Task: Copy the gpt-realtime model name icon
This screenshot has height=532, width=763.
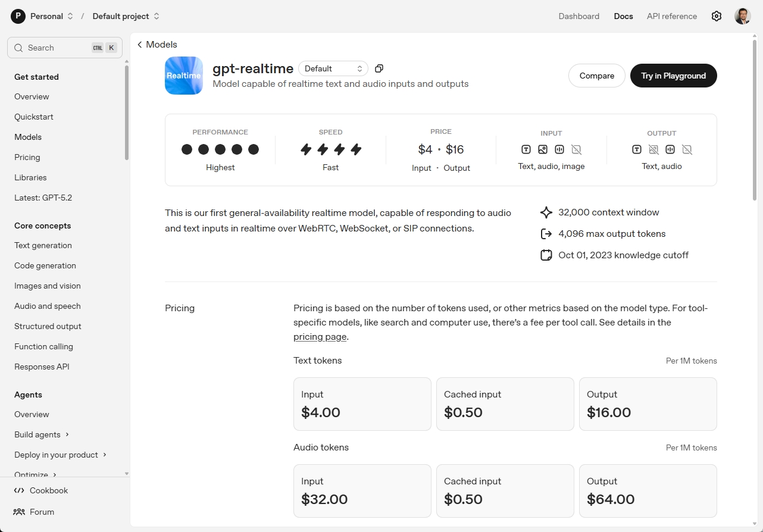Action: click(379, 68)
